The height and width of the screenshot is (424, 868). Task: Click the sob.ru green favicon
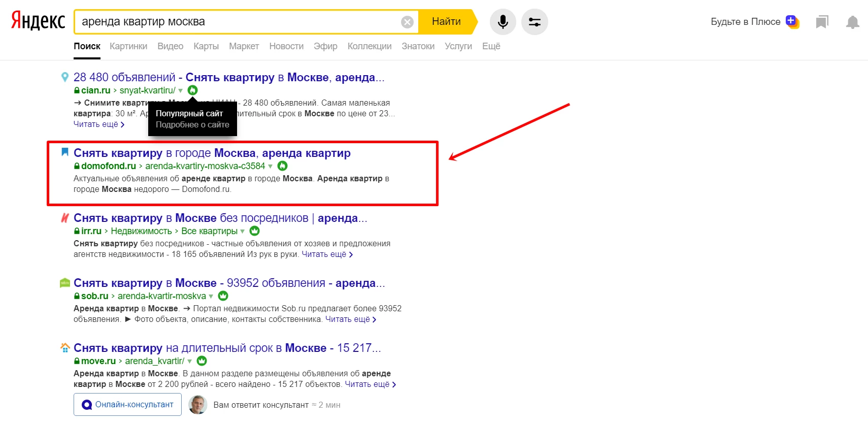click(x=64, y=283)
